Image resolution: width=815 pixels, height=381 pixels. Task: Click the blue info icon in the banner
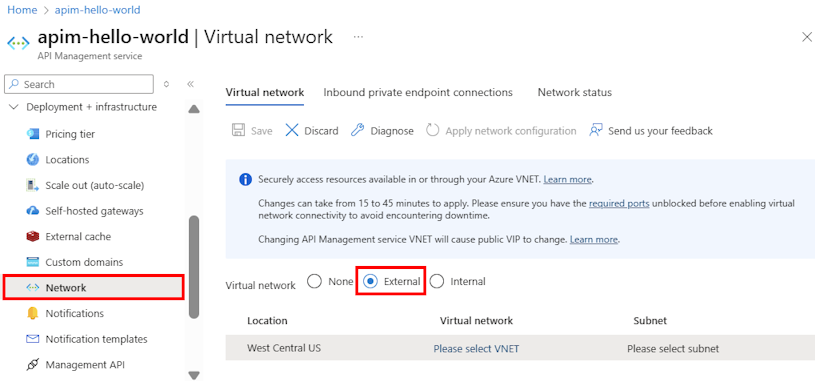pos(245,180)
